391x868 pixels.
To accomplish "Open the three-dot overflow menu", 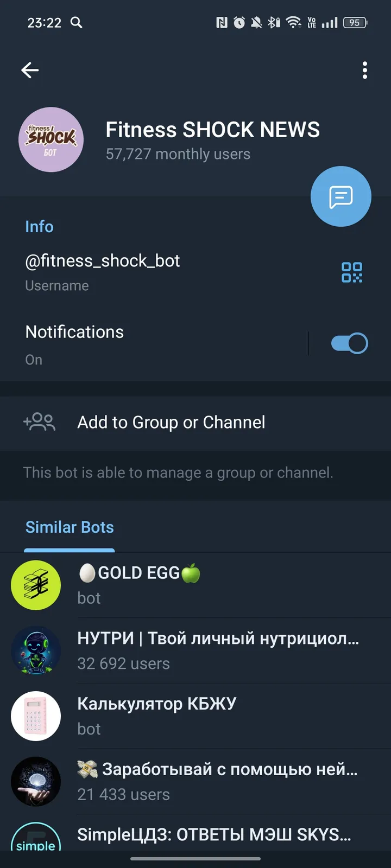I will [364, 71].
